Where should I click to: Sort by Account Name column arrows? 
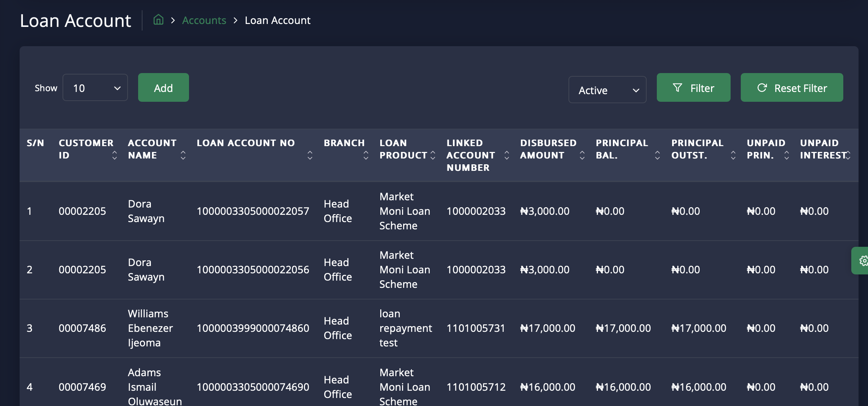point(183,155)
